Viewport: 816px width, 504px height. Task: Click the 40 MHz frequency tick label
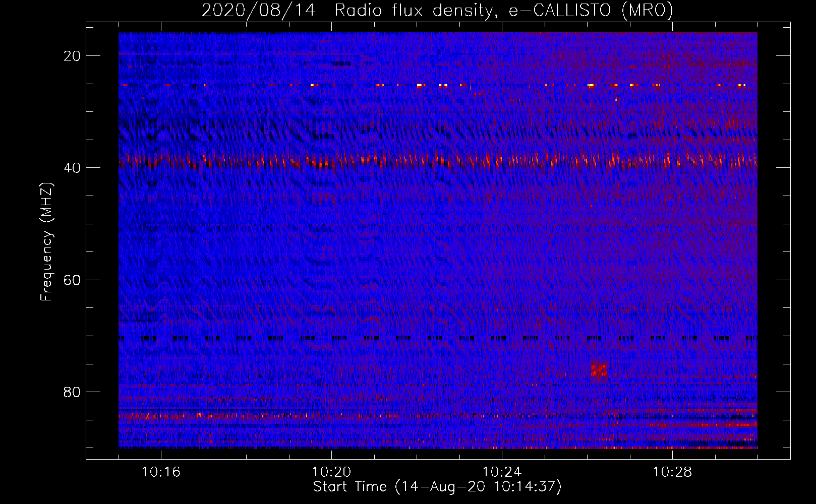[x=73, y=168]
